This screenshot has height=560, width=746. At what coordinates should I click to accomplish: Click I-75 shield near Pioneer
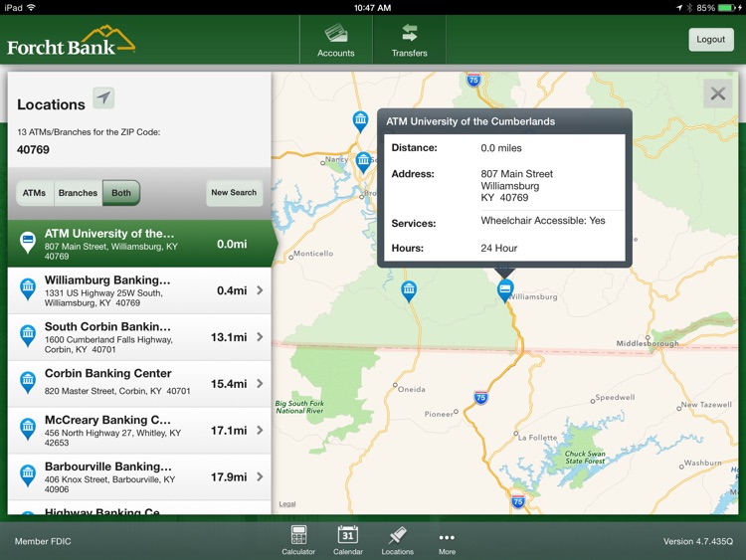480,397
